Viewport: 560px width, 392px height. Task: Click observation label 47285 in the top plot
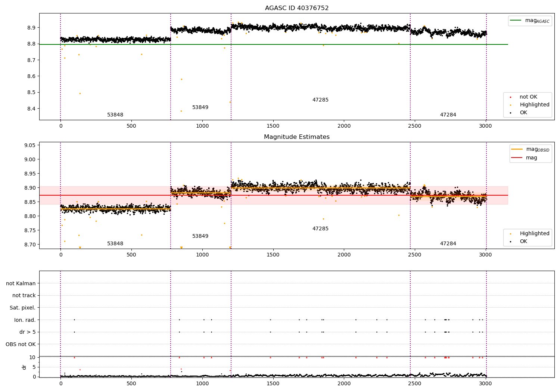pos(320,100)
